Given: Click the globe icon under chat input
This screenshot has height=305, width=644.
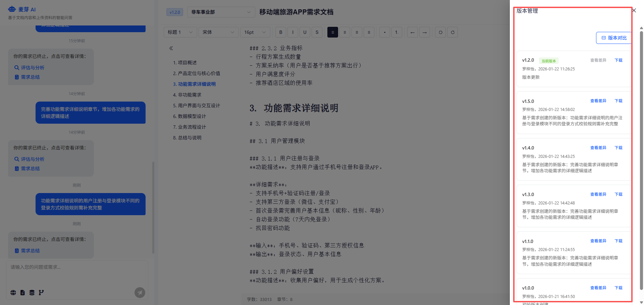Looking at the screenshot, I should coord(13,293).
